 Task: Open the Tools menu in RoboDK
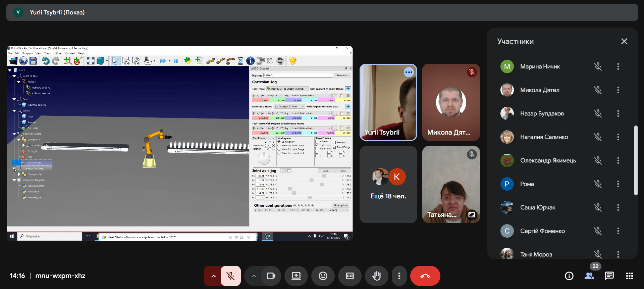tap(48, 53)
